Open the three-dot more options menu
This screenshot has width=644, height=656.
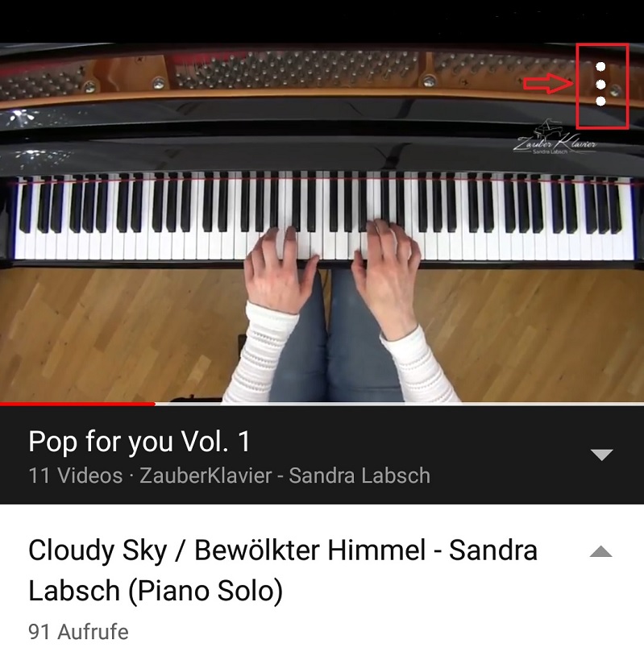pyautogui.click(x=600, y=84)
